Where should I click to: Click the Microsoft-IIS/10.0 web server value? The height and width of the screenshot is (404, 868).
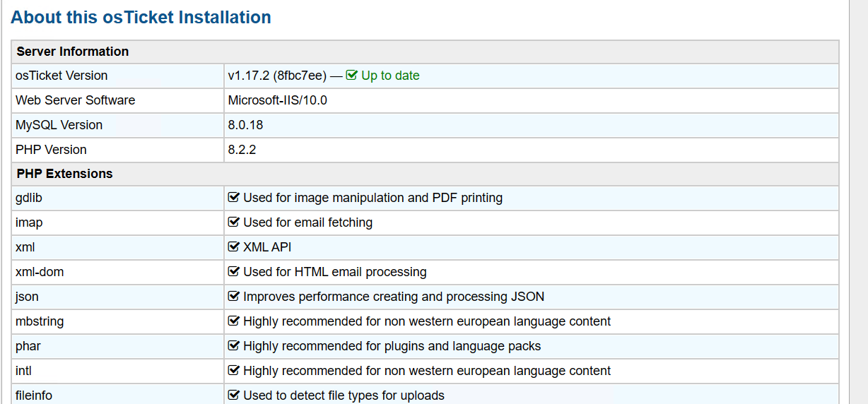pyautogui.click(x=278, y=100)
